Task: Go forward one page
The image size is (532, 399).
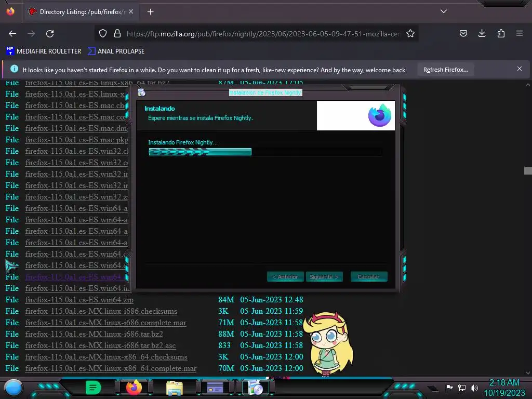Action: [x=31, y=34]
